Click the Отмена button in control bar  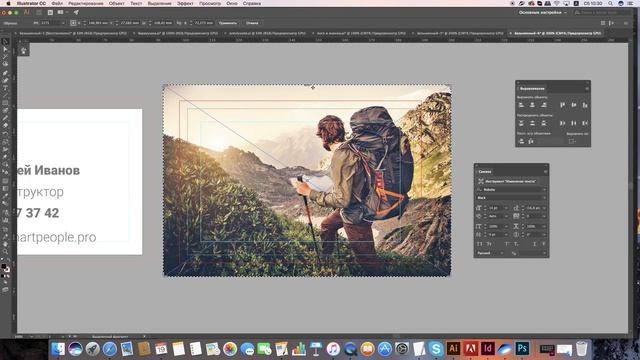252,23
